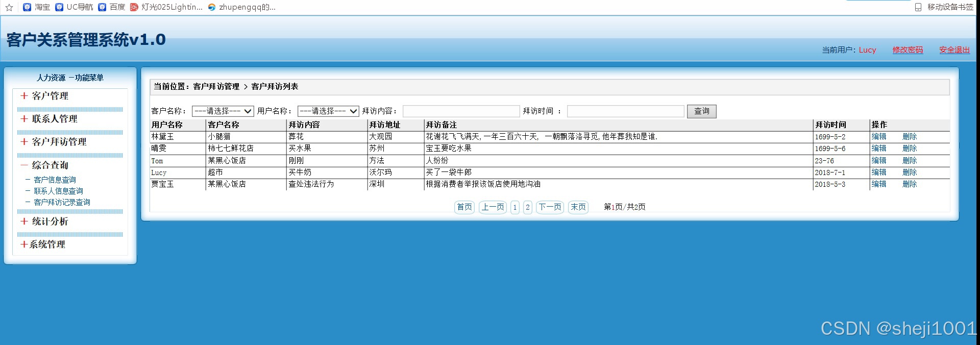The height and width of the screenshot is (345, 980).
Task: Focus the 拜访时间 input field
Action: 625,111
